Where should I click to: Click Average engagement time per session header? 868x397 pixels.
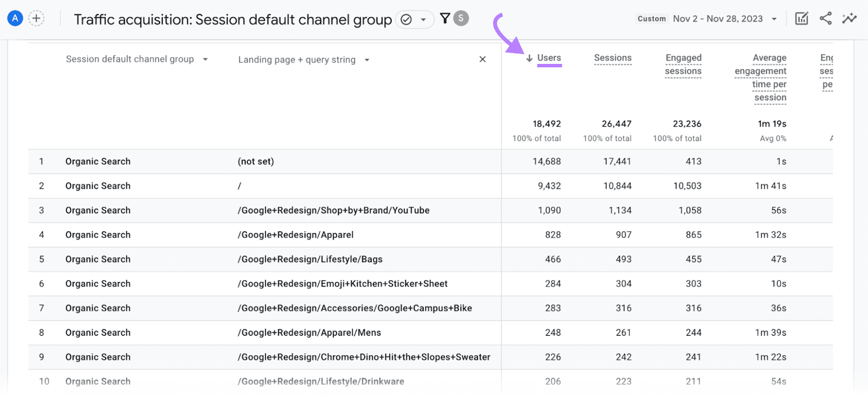[x=761, y=78]
